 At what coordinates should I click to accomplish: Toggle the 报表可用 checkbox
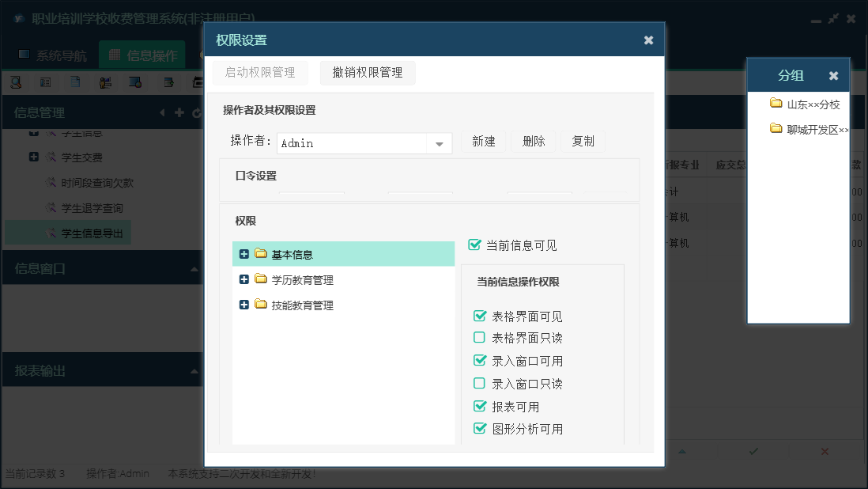coord(479,407)
